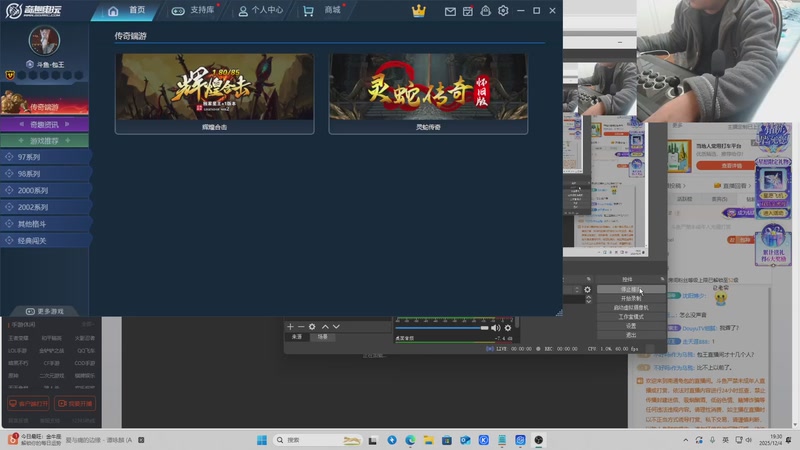Open gear icon beside OBS transition spinner
The image size is (800, 450).
pyautogui.click(x=587, y=290)
